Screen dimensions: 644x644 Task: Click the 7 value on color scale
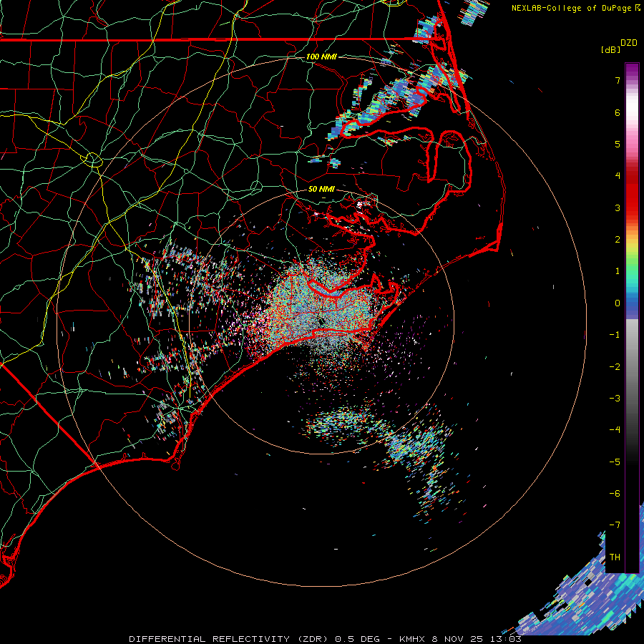618,80
